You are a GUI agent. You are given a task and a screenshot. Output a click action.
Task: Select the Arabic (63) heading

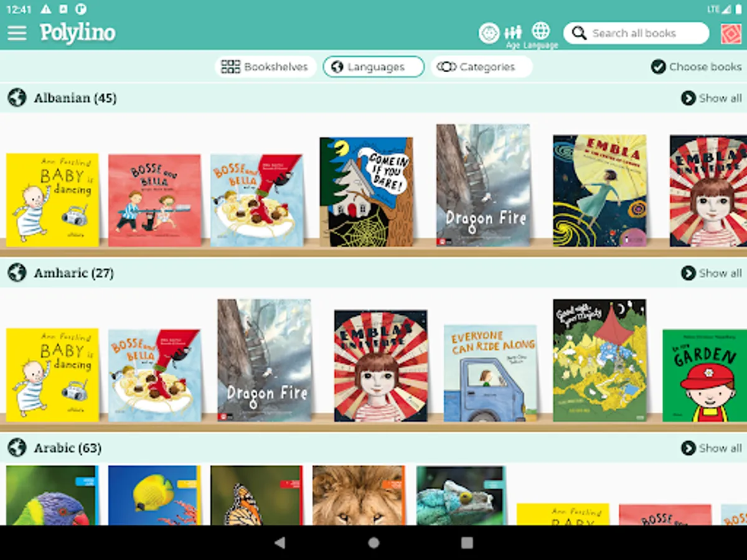click(x=67, y=447)
